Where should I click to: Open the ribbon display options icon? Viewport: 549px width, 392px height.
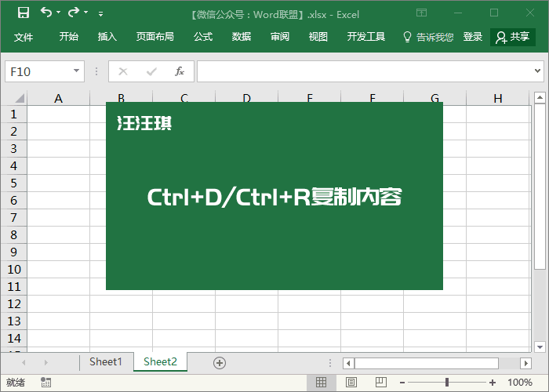point(422,13)
